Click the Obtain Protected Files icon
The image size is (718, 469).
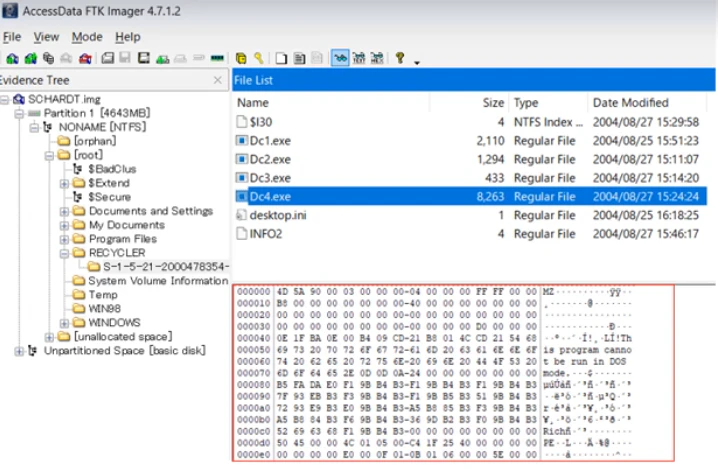(x=241, y=58)
